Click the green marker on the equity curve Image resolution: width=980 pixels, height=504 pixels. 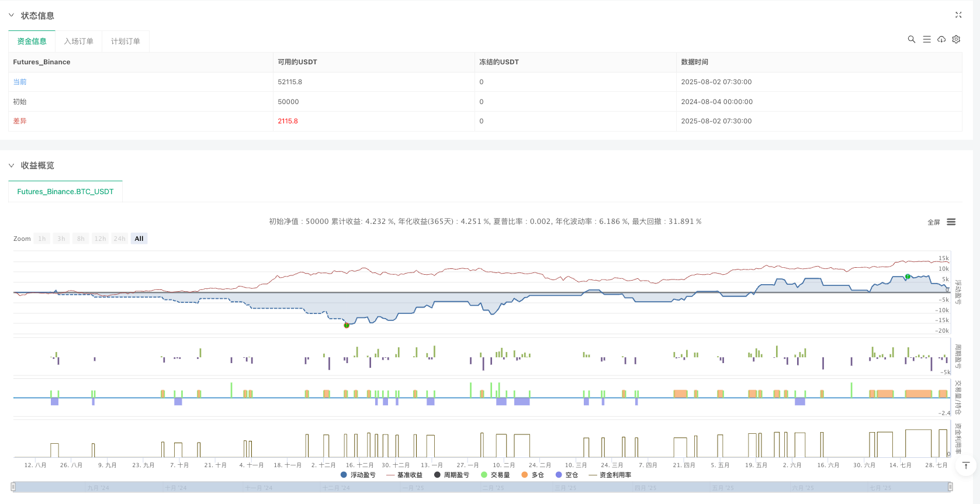908,277
